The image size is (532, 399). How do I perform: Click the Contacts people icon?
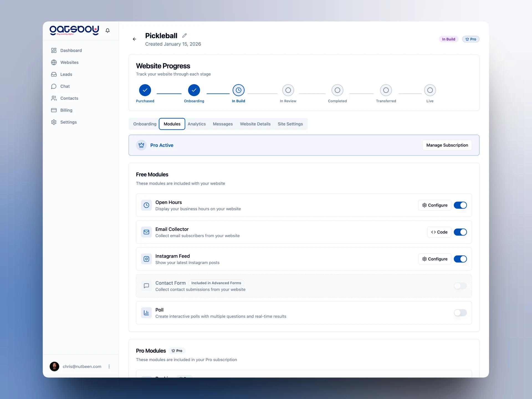click(54, 98)
